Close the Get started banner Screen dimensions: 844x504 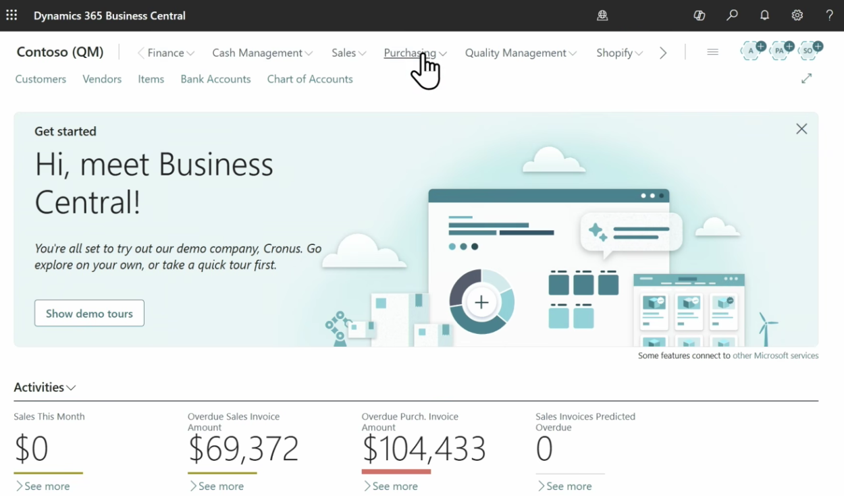[801, 129]
